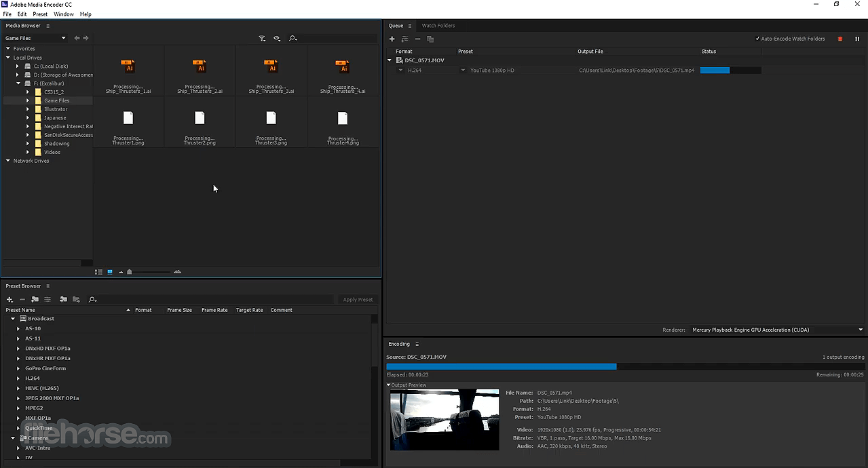Click Add Output icon in Queue toolbar
The height and width of the screenshot is (468, 868).
(404, 39)
